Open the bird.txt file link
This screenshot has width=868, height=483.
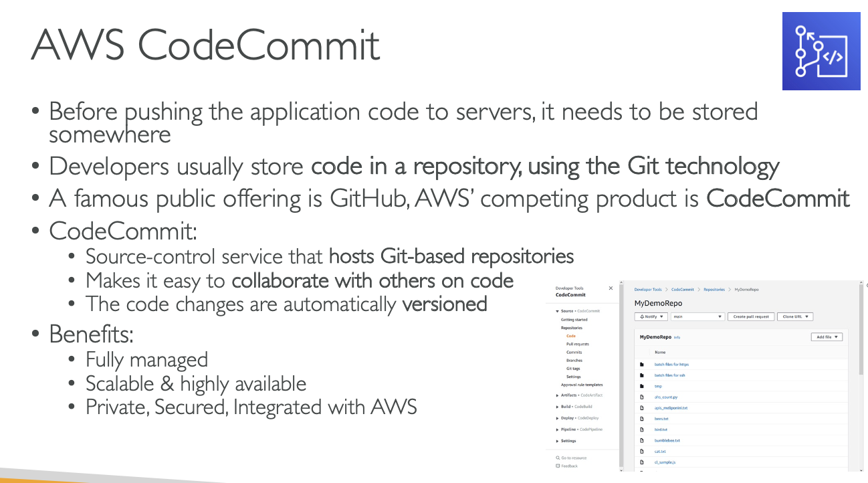coord(661,429)
